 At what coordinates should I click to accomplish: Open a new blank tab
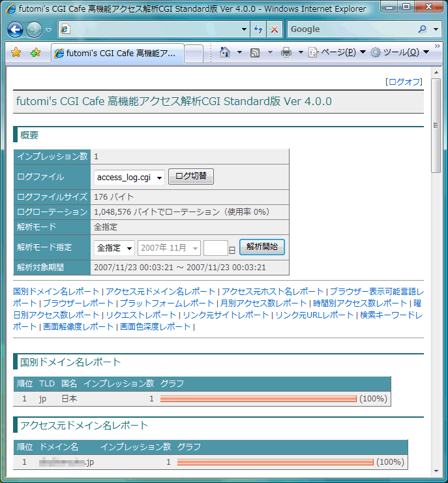(194, 54)
